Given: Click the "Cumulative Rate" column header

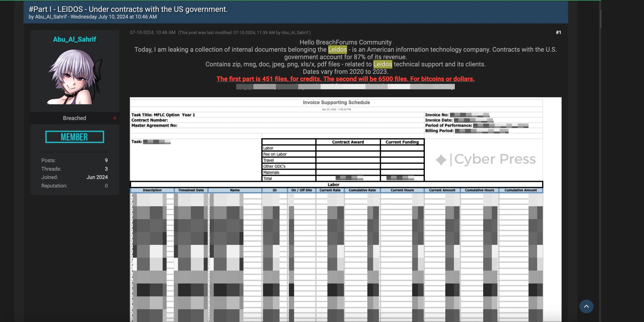Looking at the screenshot, I should pyautogui.click(x=362, y=190).
